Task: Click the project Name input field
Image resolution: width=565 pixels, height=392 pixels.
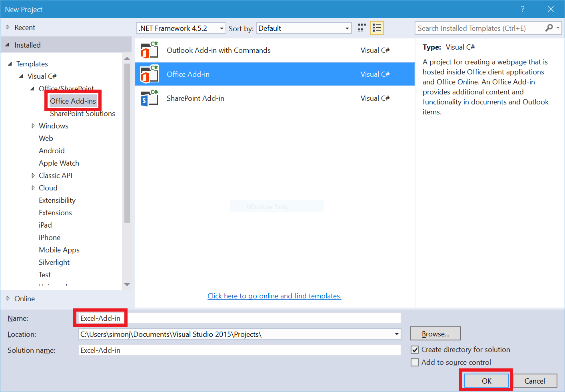Action: (x=240, y=318)
